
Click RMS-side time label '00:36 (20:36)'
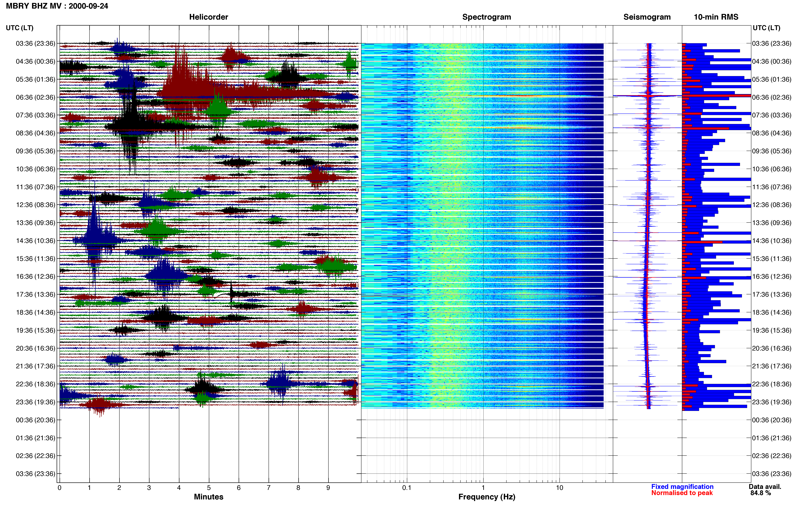pyautogui.click(x=772, y=420)
